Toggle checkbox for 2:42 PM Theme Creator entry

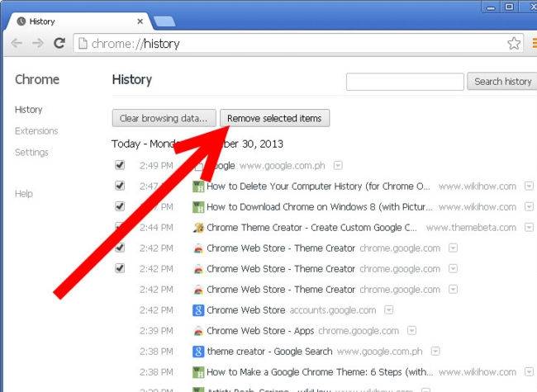120,248
